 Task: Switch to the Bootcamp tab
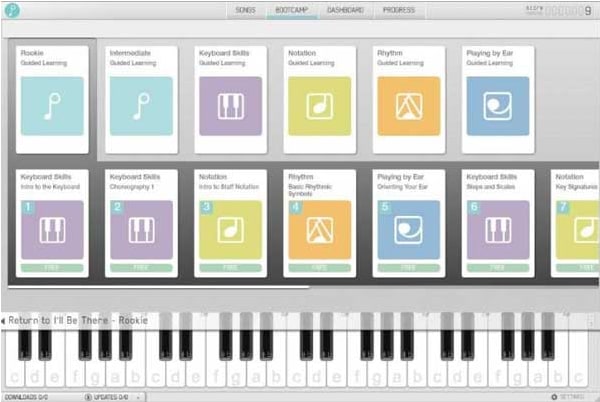[x=292, y=10]
